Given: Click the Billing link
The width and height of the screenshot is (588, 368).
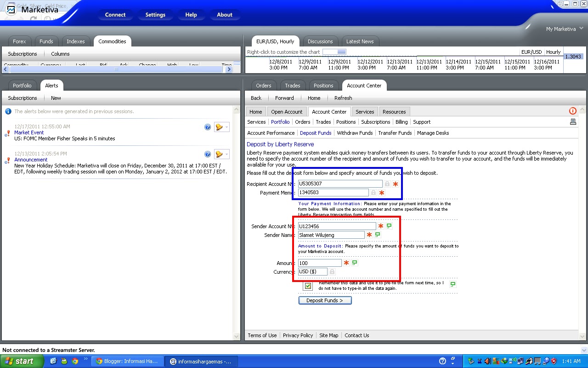Looking at the screenshot, I should coord(401,122).
